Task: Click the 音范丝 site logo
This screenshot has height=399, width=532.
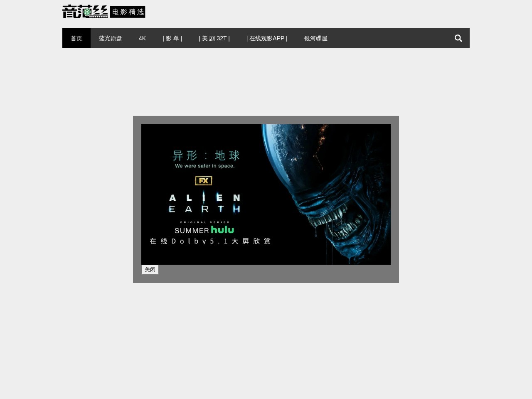Action: coord(85,12)
